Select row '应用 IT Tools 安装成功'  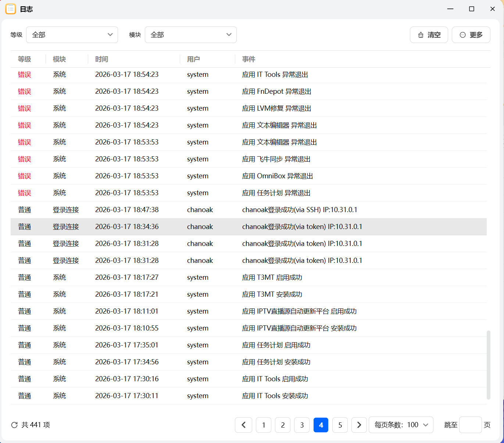pyautogui.click(x=249, y=396)
